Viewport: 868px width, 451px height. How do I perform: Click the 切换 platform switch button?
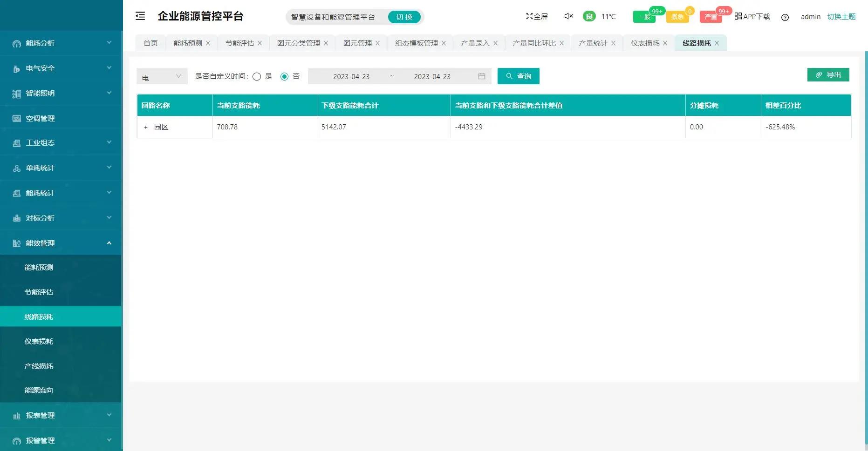pos(404,17)
